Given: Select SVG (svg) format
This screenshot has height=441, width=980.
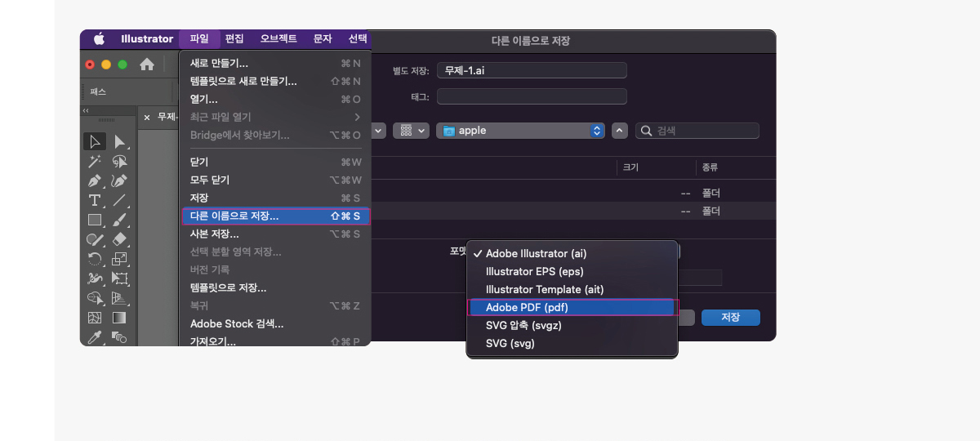Looking at the screenshot, I should [x=572, y=343].
